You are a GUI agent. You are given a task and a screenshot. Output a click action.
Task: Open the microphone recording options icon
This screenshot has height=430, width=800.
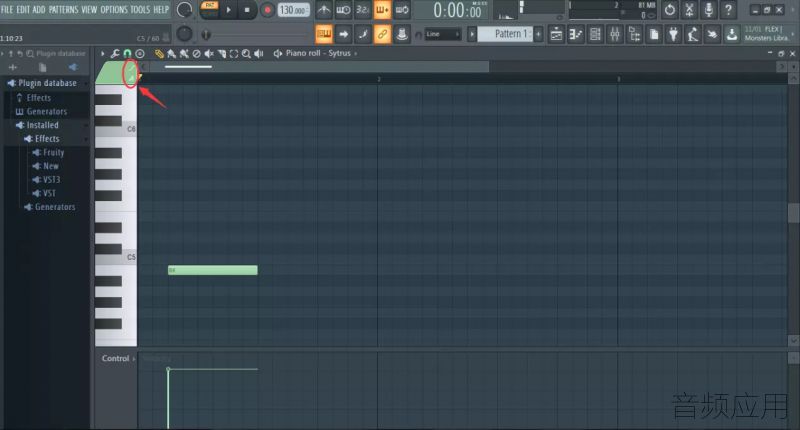(709, 10)
